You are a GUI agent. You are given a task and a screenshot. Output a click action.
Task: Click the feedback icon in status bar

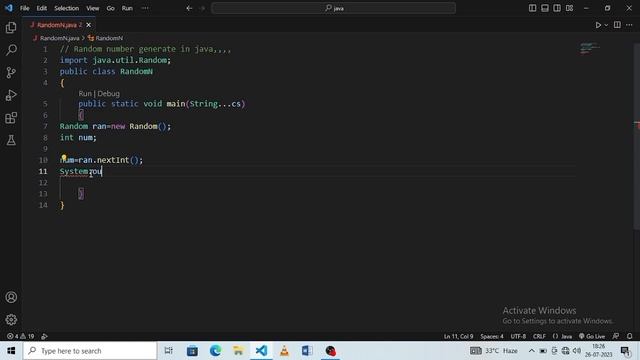pyautogui.click(x=616, y=336)
